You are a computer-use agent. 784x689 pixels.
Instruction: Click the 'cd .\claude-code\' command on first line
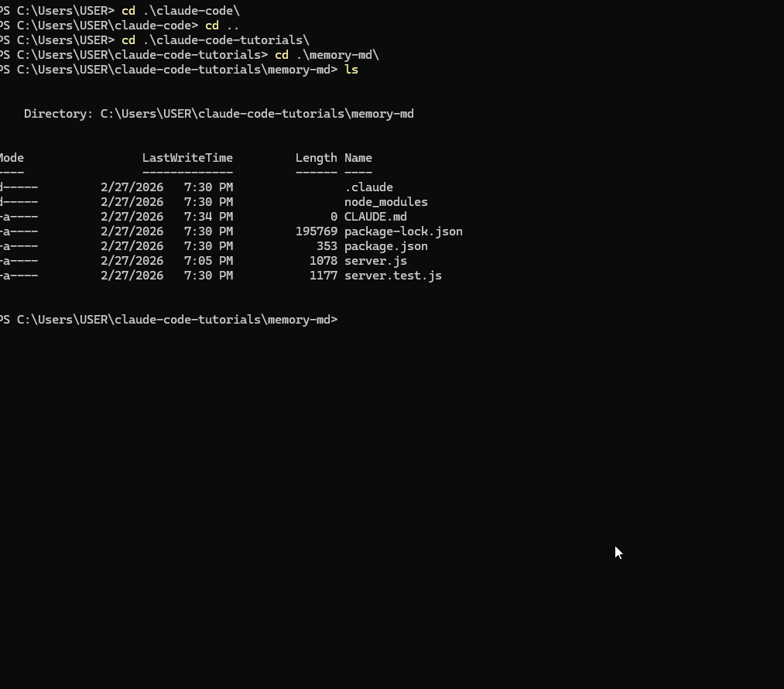(180, 11)
